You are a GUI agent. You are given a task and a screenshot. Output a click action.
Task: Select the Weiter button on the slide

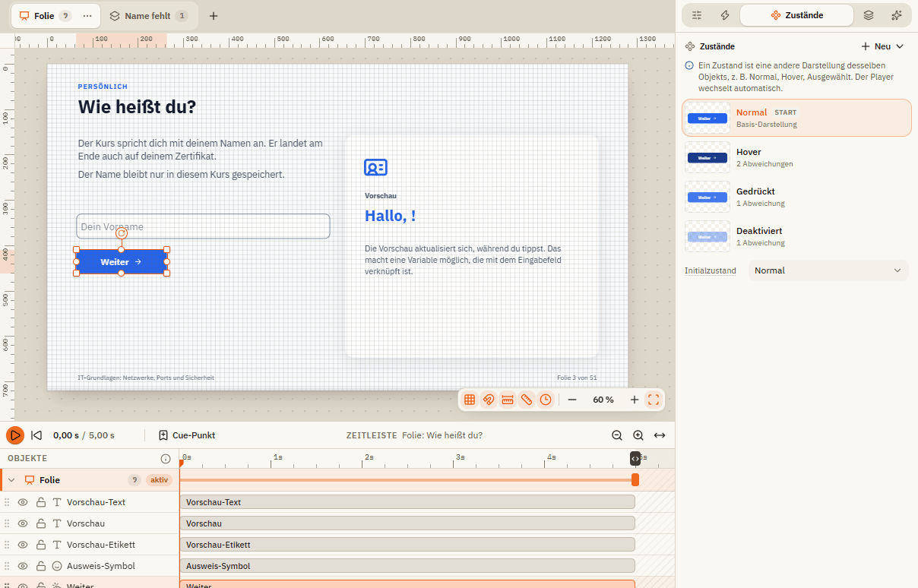coord(122,261)
